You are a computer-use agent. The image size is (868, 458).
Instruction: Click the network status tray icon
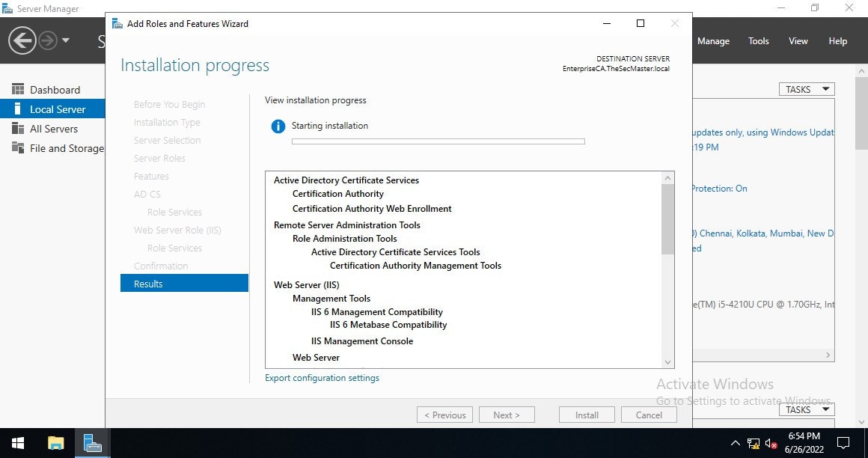[x=754, y=443]
